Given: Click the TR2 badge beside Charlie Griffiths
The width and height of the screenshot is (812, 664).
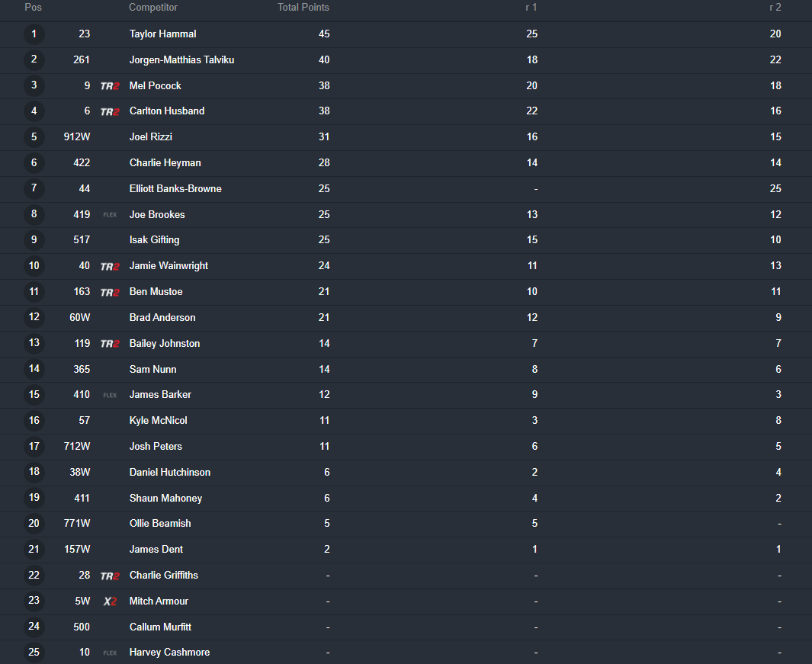Looking at the screenshot, I should point(110,576).
